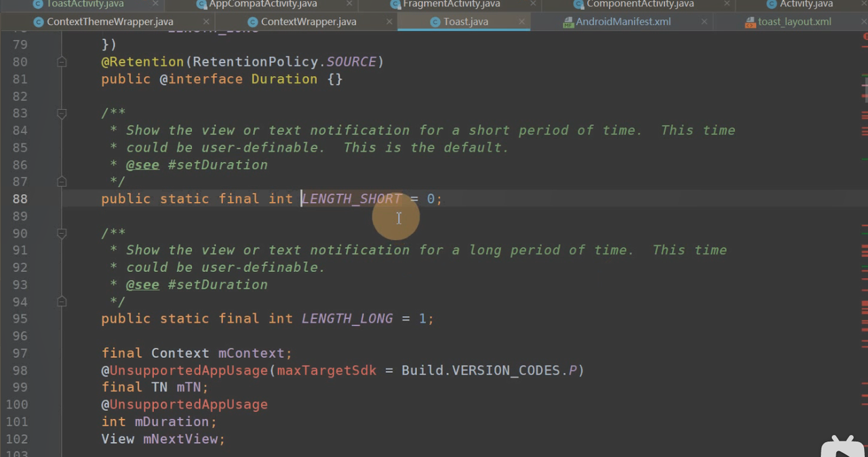This screenshot has width=868, height=457.
Task: Click the manifest file icon on AndroidManifest.xml tab
Action: [x=568, y=22]
